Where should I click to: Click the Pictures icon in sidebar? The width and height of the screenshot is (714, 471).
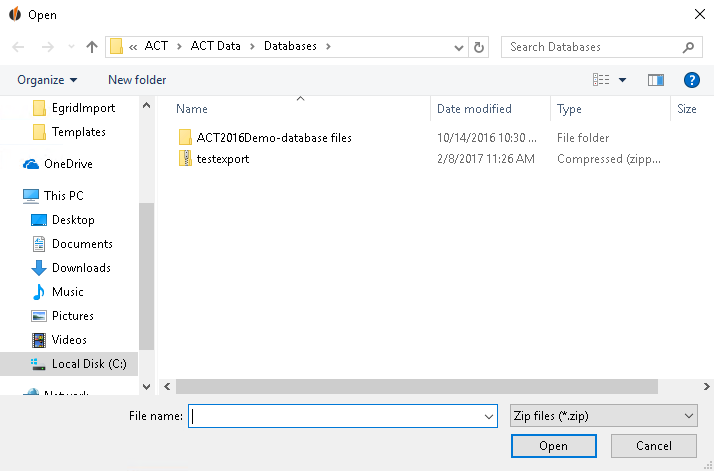pyautogui.click(x=39, y=316)
